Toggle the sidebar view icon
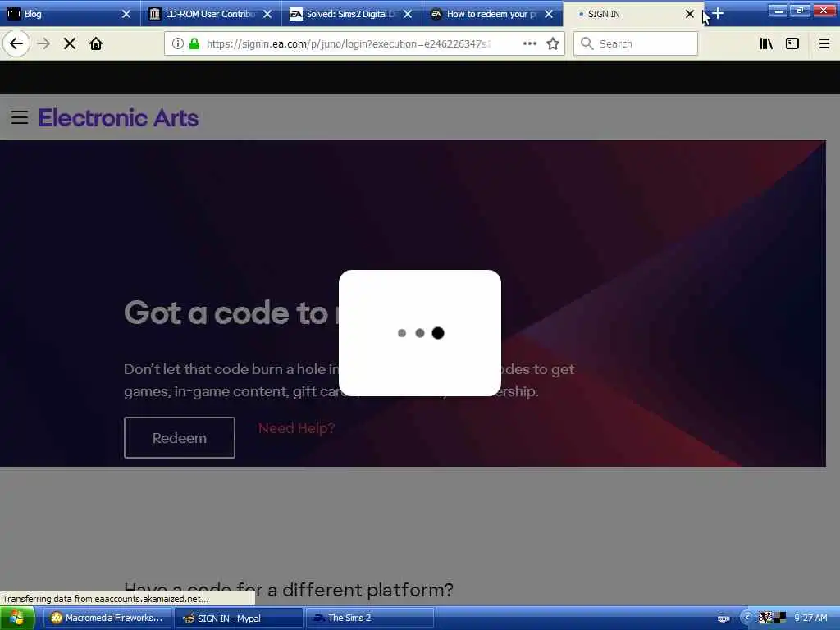840x630 pixels. (792, 43)
